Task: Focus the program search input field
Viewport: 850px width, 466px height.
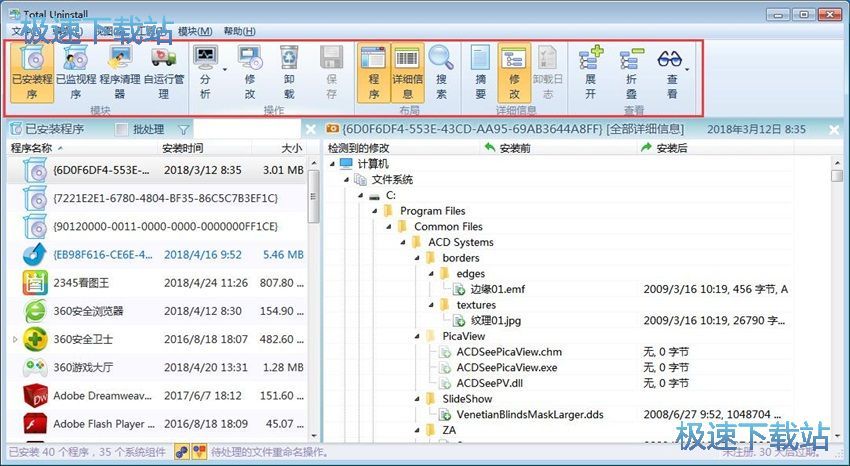Action: (x=247, y=130)
